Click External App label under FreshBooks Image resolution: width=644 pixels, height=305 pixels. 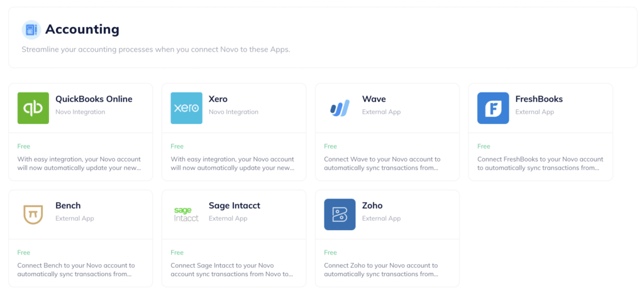[535, 112]
